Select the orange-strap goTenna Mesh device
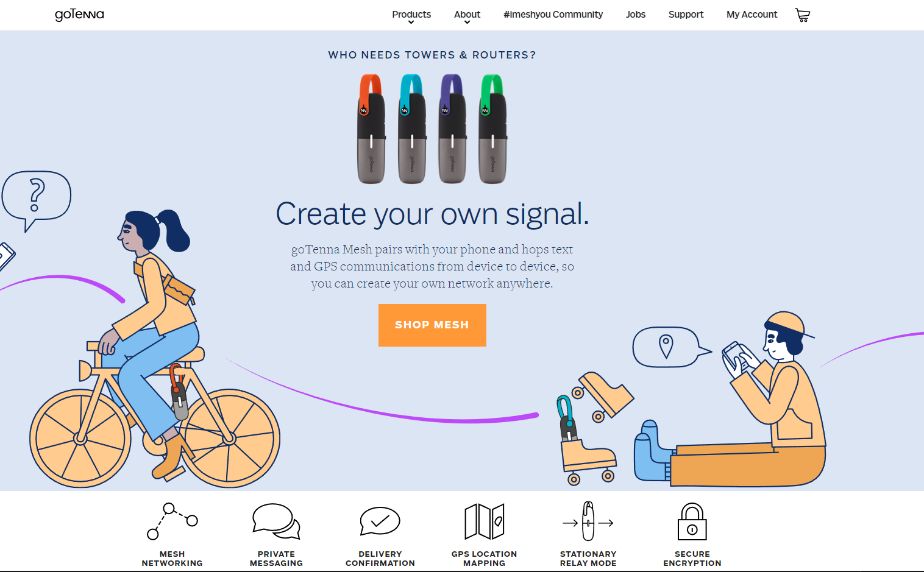This screenshot has width=924, height=572. [371, 129]
